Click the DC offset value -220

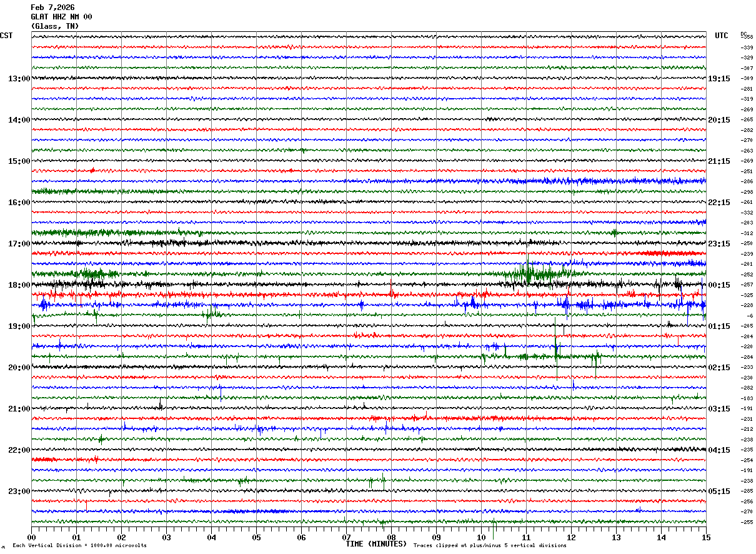click(747, 346)
